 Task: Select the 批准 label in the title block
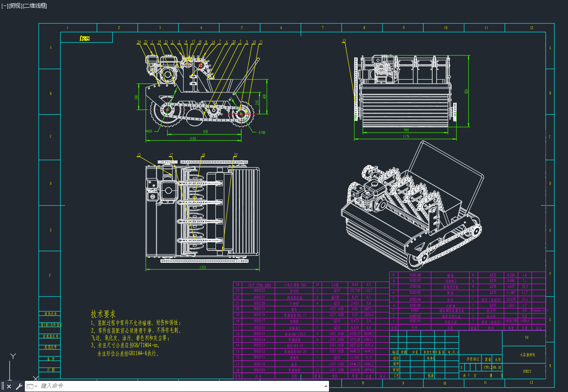click(430, 376)
